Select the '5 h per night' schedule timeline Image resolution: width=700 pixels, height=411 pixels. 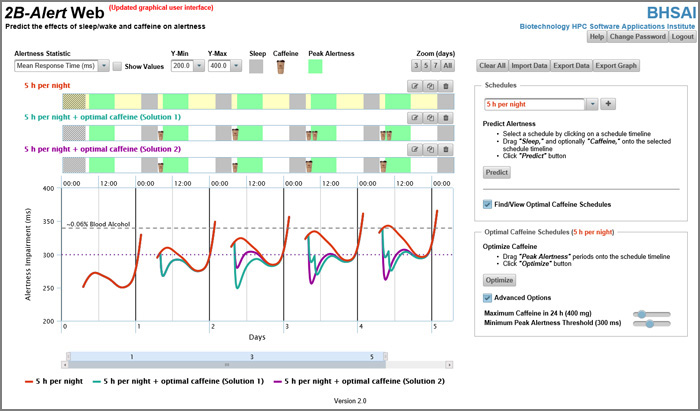258,101
